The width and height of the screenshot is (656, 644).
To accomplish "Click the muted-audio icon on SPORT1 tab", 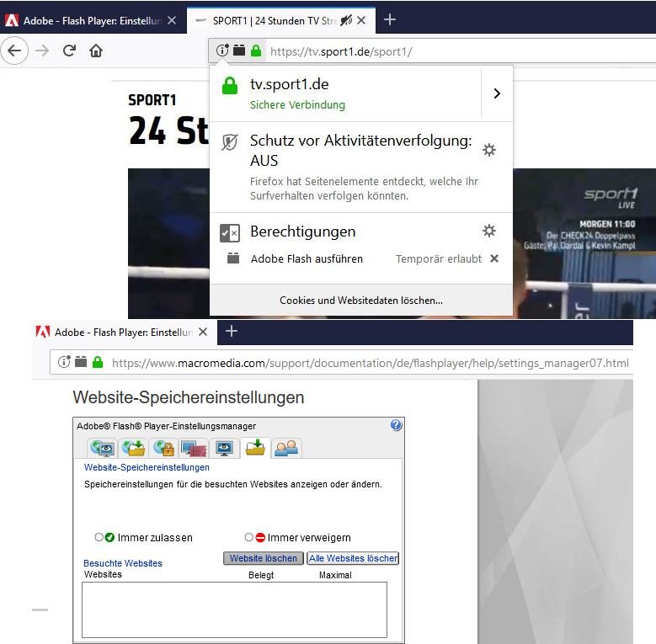I will (x=346, y=20).
